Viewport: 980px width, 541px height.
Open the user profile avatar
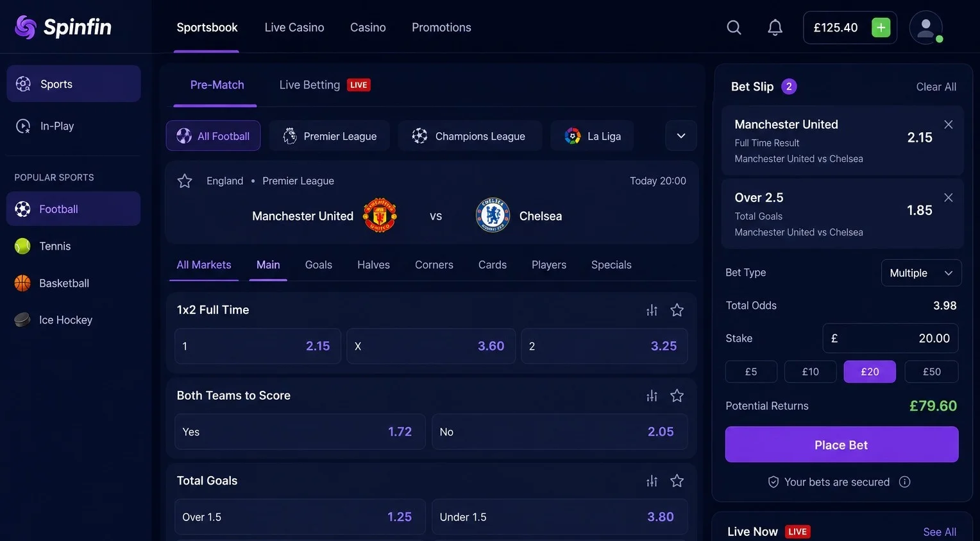click(925, 28)
